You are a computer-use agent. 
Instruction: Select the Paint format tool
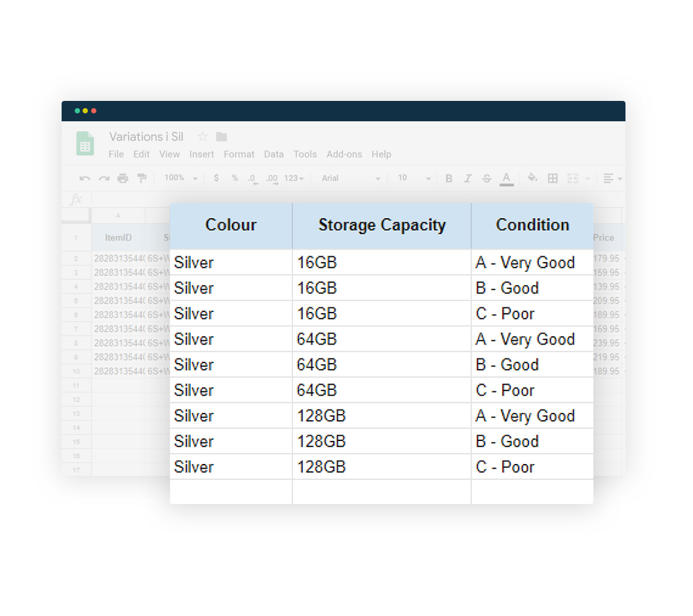coord(142,178)
